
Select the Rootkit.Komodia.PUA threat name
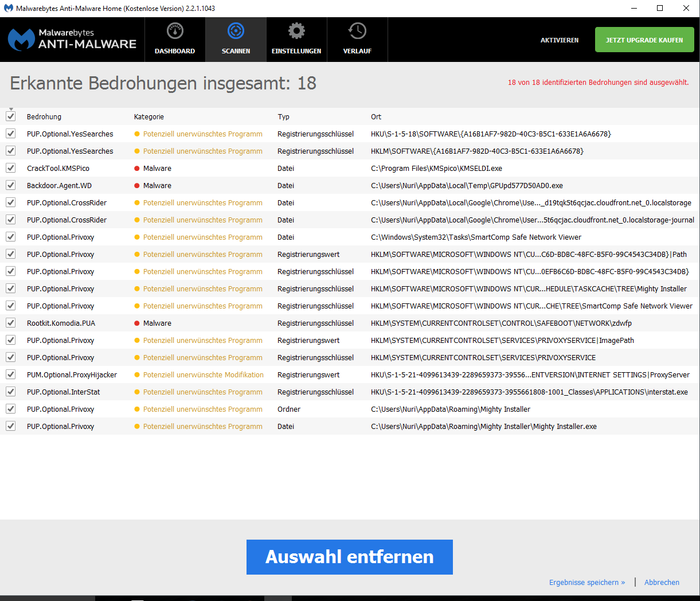point(61,323)
